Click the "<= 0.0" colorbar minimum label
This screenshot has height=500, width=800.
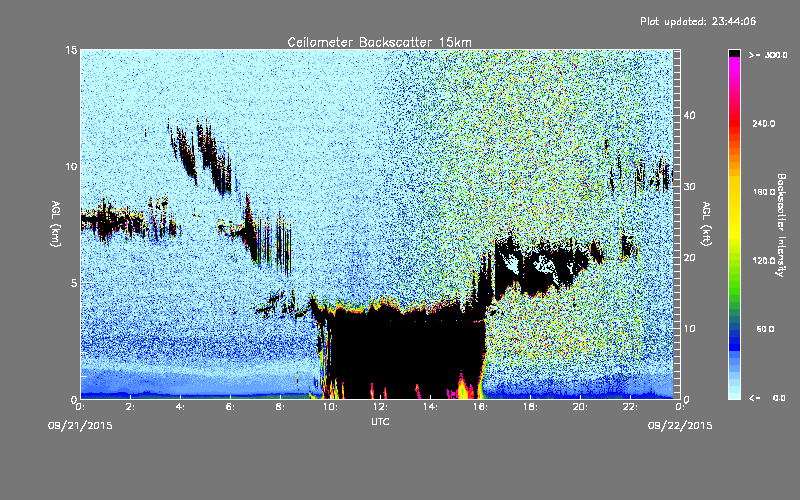coord(767,398)
